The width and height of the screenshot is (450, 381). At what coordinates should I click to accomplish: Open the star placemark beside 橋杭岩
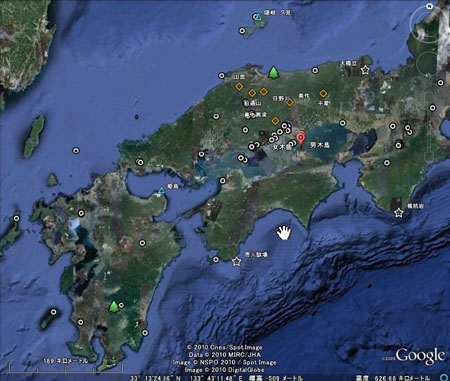point(398,213)
